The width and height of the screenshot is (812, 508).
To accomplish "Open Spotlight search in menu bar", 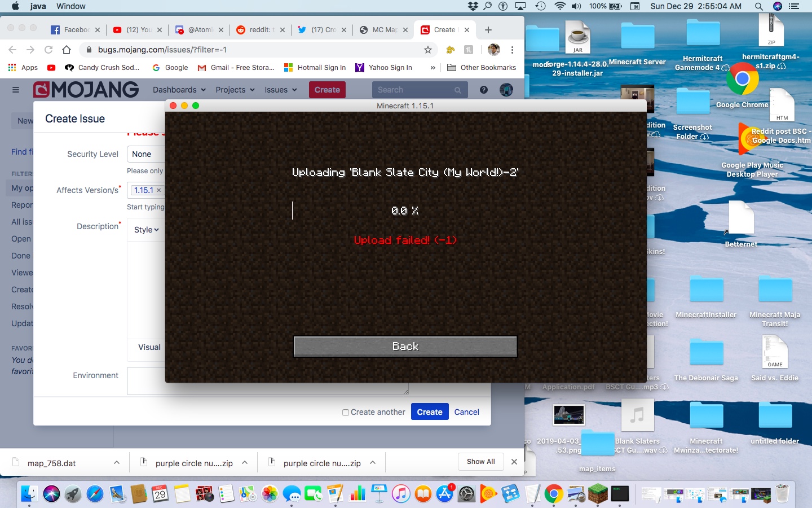I will 759,6.
